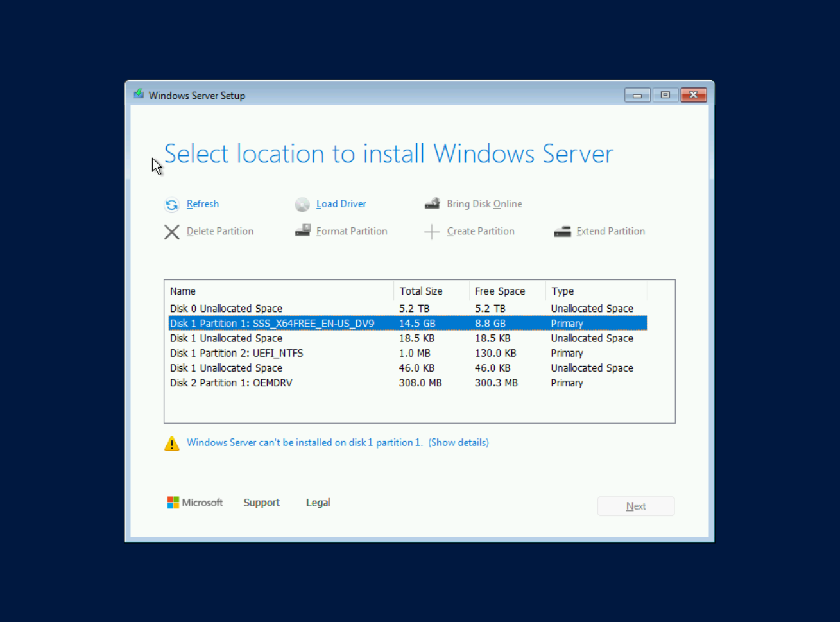The image size is (840, 622).
Task: Click the 14.5 GB total size cell
Action: (x=417, y=324)
